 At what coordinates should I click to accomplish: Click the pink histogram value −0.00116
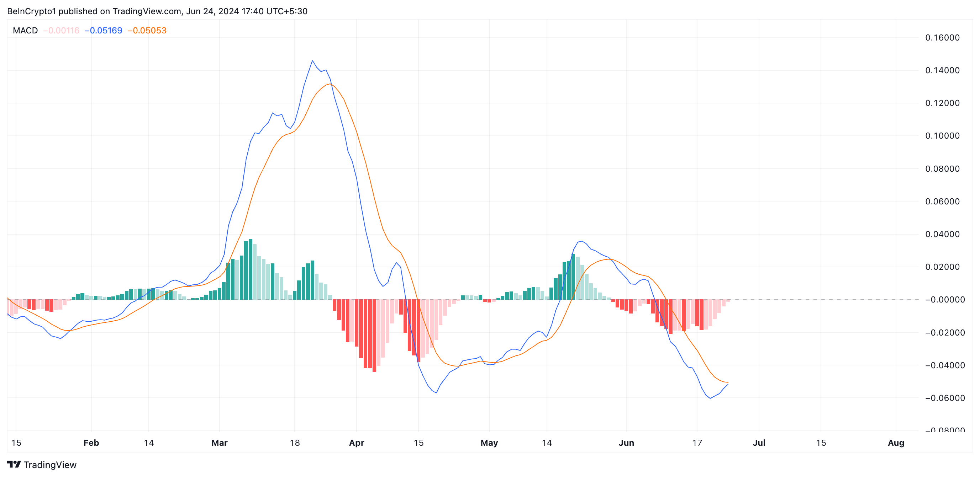coord(61,31)
